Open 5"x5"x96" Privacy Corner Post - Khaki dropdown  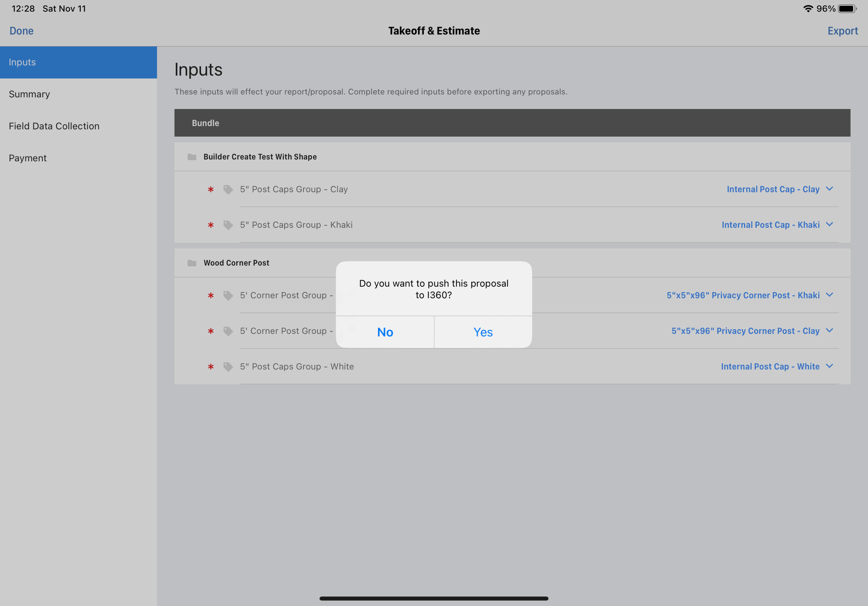[750, 295]
